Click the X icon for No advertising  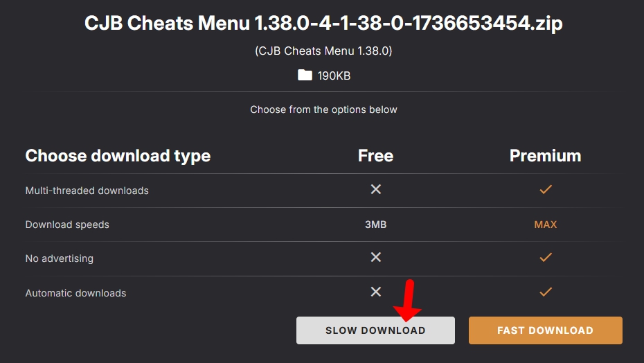[376, 257]
